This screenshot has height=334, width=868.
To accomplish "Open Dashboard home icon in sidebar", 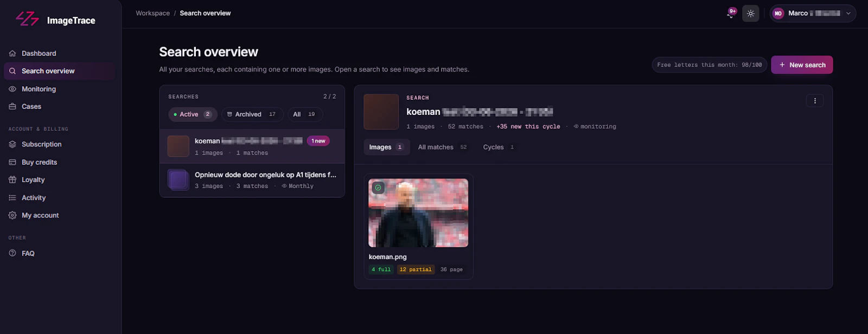I will pyautogui.click(x=12, y=53).
